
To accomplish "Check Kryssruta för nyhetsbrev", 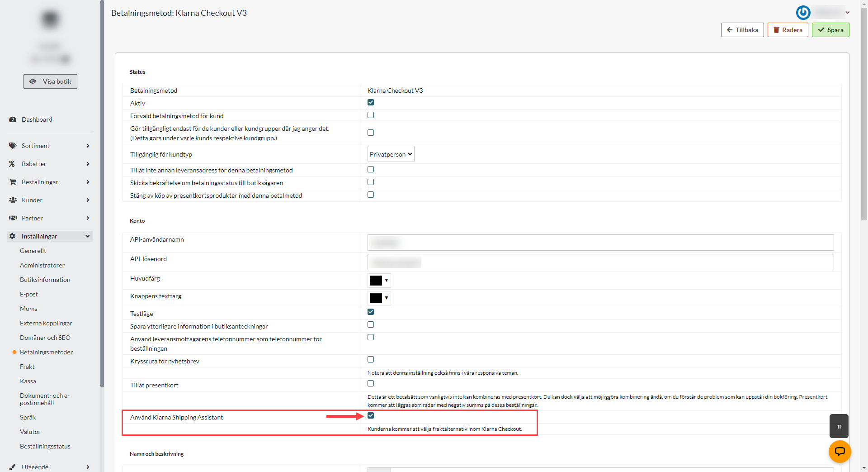I will 371,359.
